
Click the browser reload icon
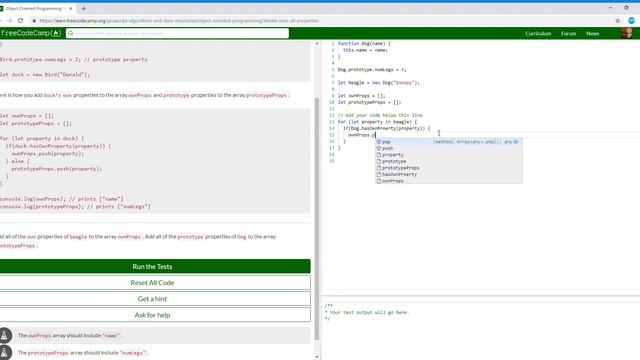[x=20, y=20]
